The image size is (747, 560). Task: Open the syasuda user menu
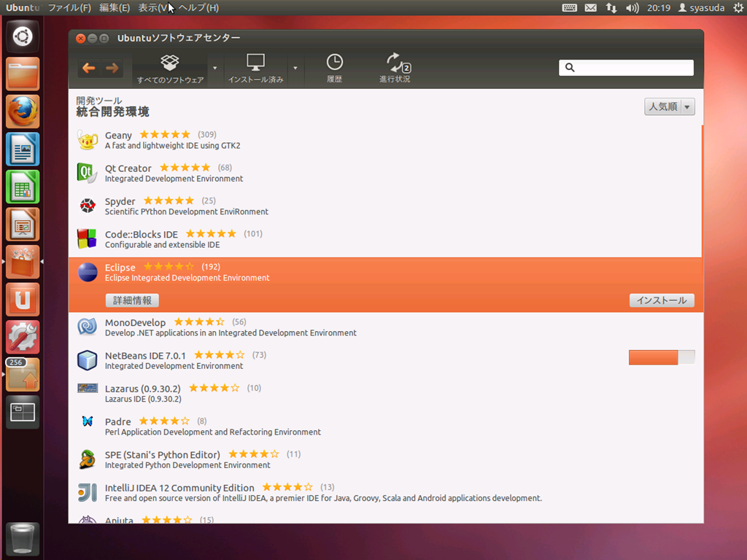pos(701,7)
